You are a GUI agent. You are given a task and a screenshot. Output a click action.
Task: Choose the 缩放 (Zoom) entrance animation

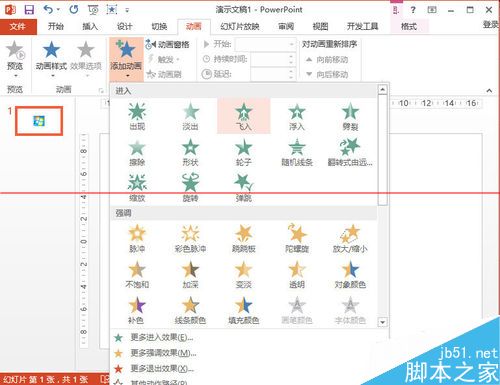(x=137, y=188)
